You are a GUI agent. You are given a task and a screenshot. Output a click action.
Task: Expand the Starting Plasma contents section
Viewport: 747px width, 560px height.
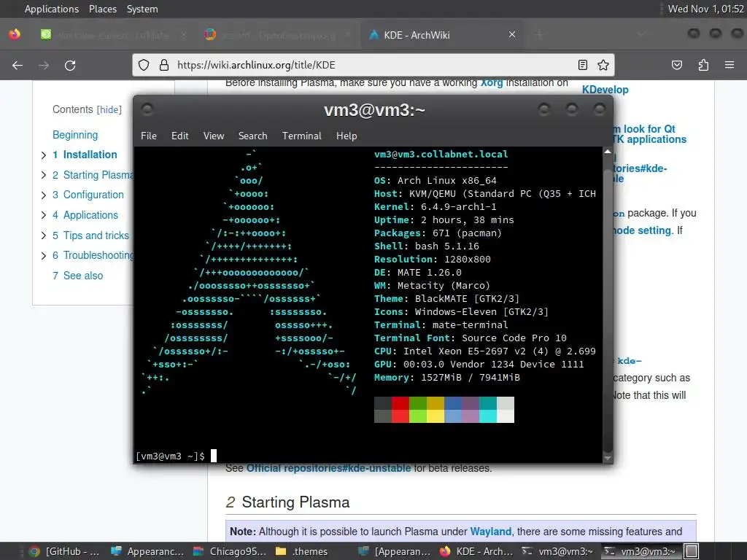pyautogui.click(x=43, y=175)
